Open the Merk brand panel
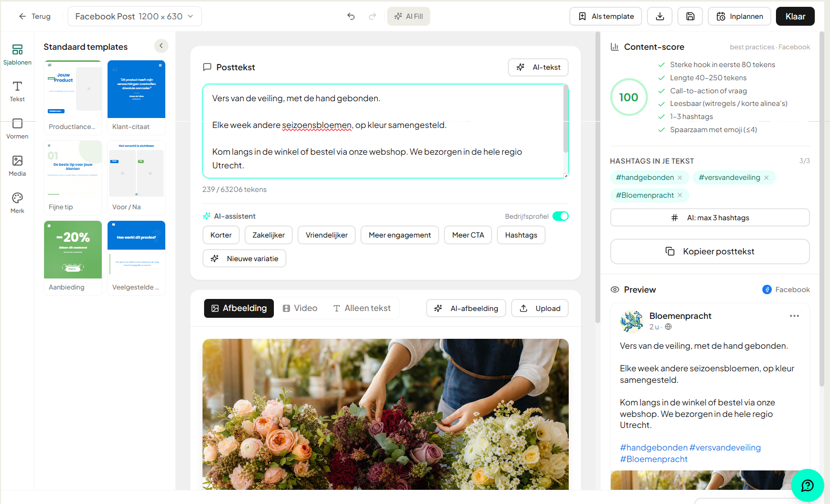This screenshot has height=504, width=830. tap(17, 203)
